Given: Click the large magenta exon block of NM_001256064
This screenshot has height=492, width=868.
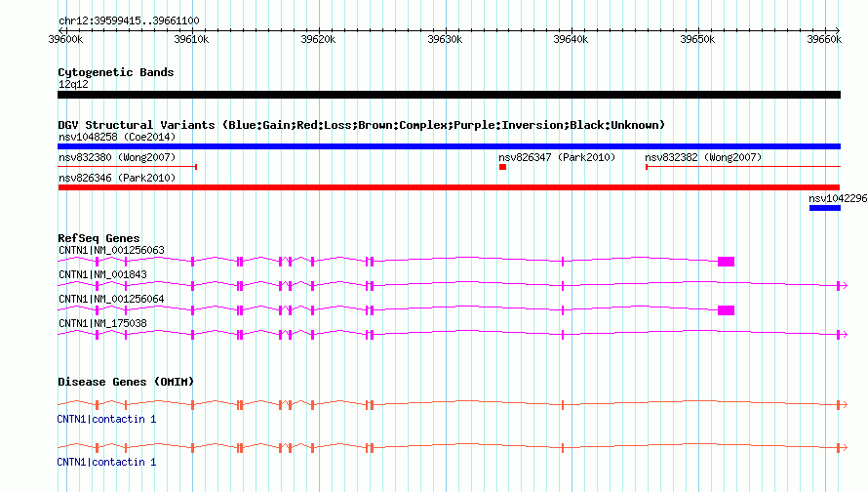Looking at the screenshot, I should [x=726, y=310].
